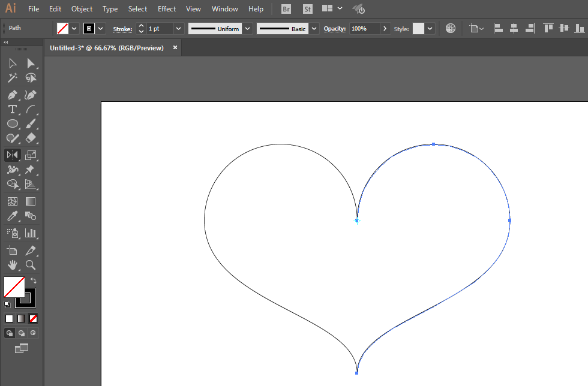Choose the Puppet Warp pin tool

(31, 170)
